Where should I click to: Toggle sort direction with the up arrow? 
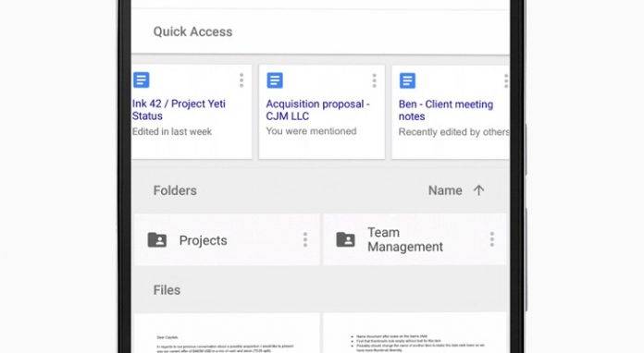tap(478, 190)
